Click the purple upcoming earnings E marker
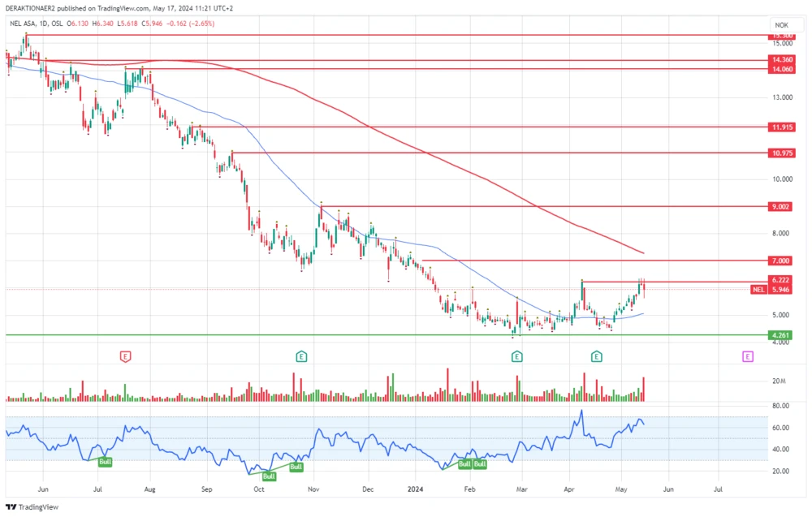812x517 pixels. (x=747, y=356)
